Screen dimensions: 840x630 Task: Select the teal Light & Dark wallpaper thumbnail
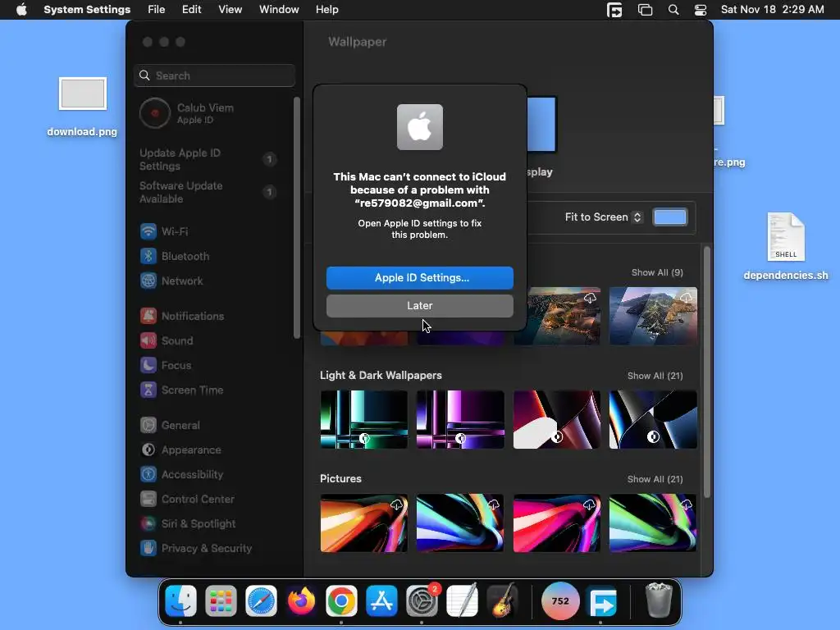[363, 419]
